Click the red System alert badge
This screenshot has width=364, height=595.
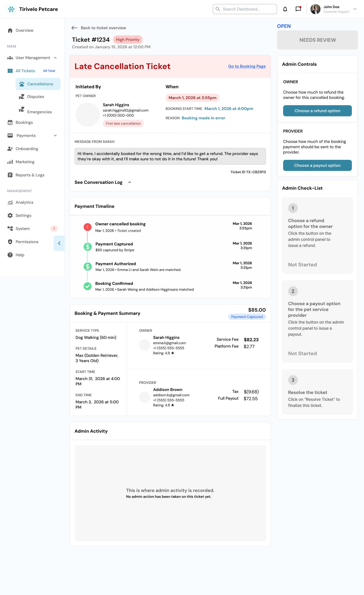click(54, 229)
